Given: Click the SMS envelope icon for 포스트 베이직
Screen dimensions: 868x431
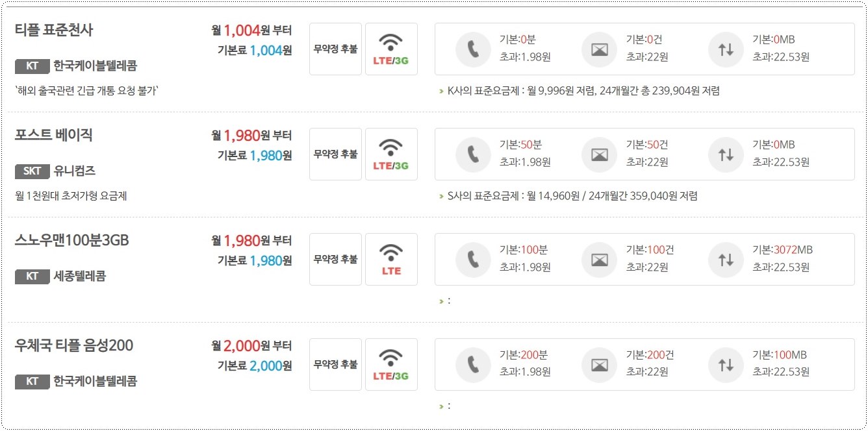Looking at the screenshot, I should (598, 154).
